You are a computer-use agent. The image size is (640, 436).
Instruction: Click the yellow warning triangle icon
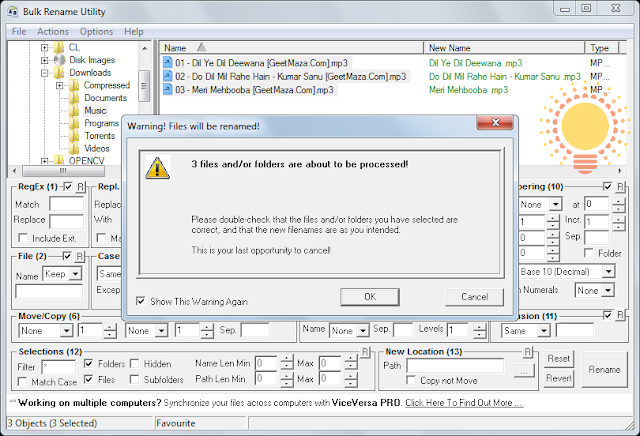[x=158, y=168]
